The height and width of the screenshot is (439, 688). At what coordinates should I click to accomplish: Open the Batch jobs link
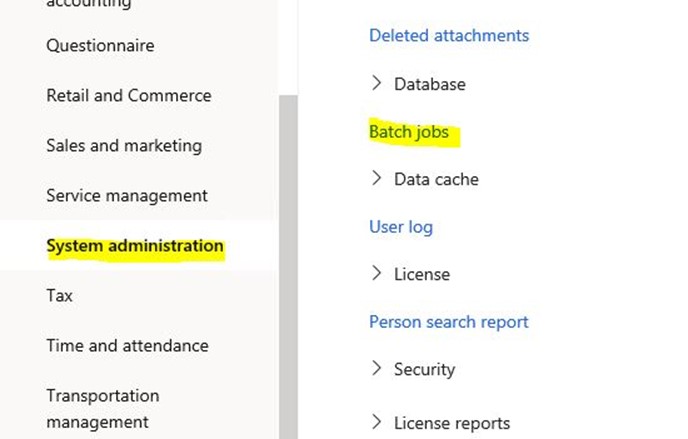(x=409, y=132)
